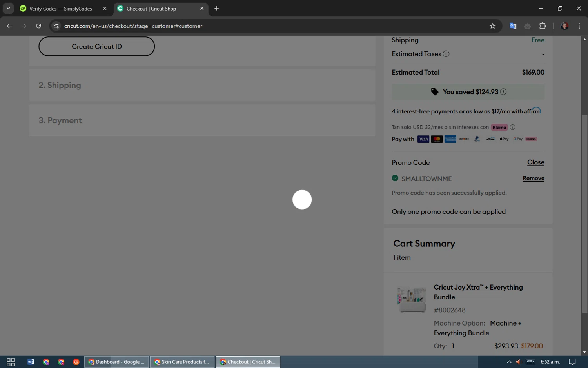Click the Mastercard payment icon
This screenshot has width=588, height=368.
tap(437, 139)
